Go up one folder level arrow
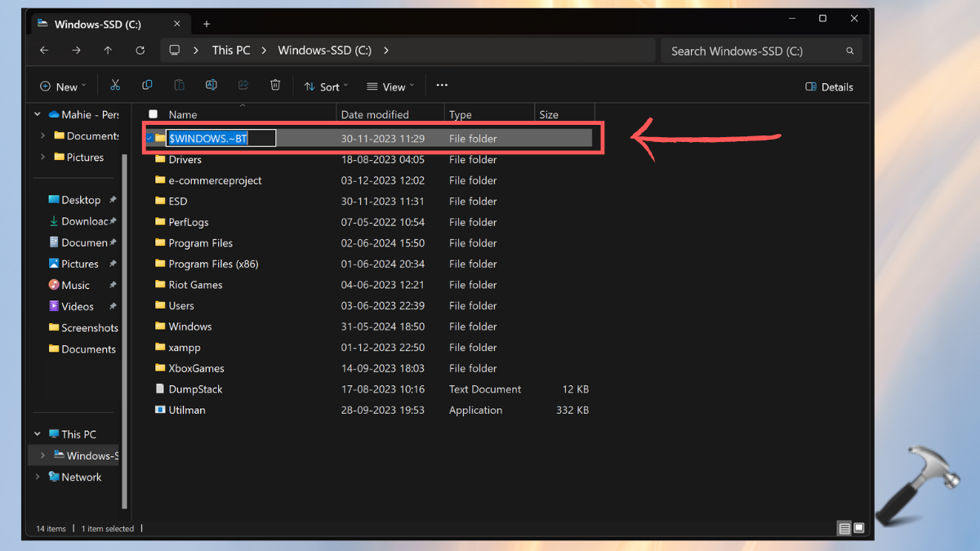The height and width of the screenshot is (551, 980). pyautogui.click(x=108, y=51)
